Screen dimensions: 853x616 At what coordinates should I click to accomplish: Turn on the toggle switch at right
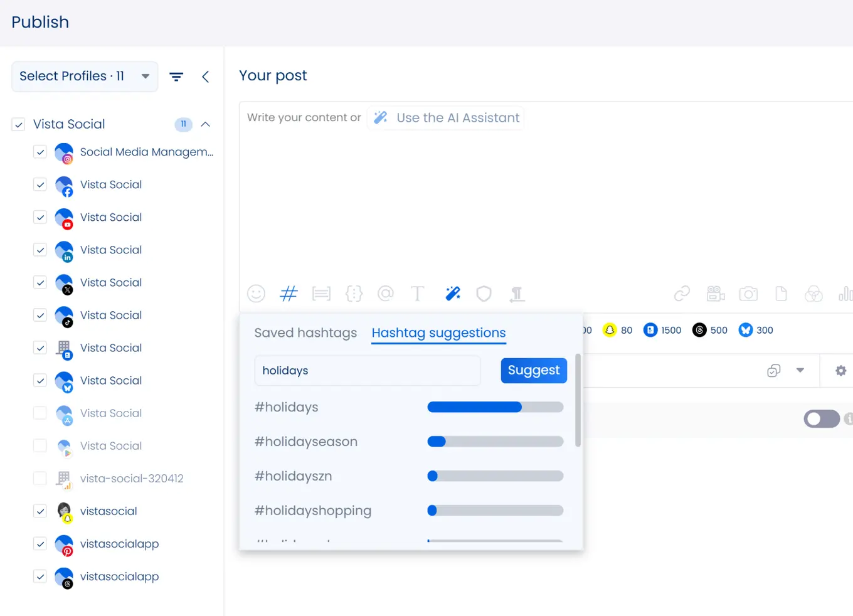click(x=821, y=419)
